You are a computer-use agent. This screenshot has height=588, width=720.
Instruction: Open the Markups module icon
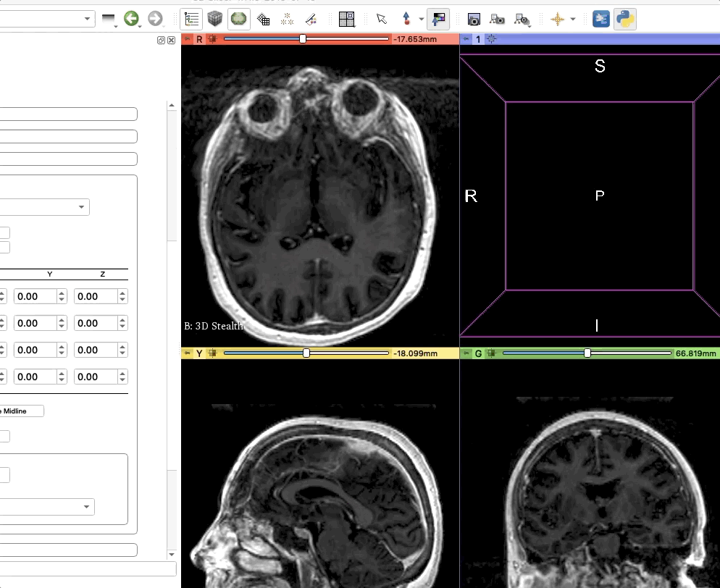click(287, 20)
